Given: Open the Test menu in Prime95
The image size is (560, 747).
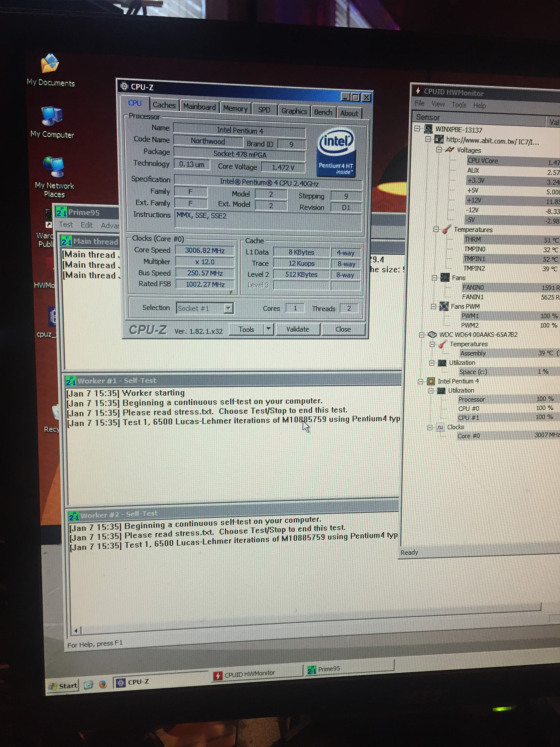Looking at the screenshot, I should [66, 224].
